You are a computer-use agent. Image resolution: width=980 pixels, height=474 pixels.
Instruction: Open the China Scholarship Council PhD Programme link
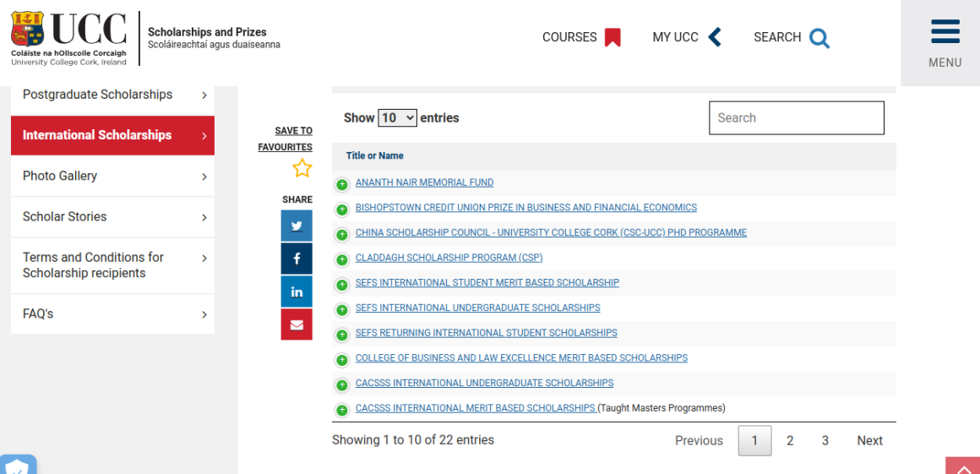(551, 233)
